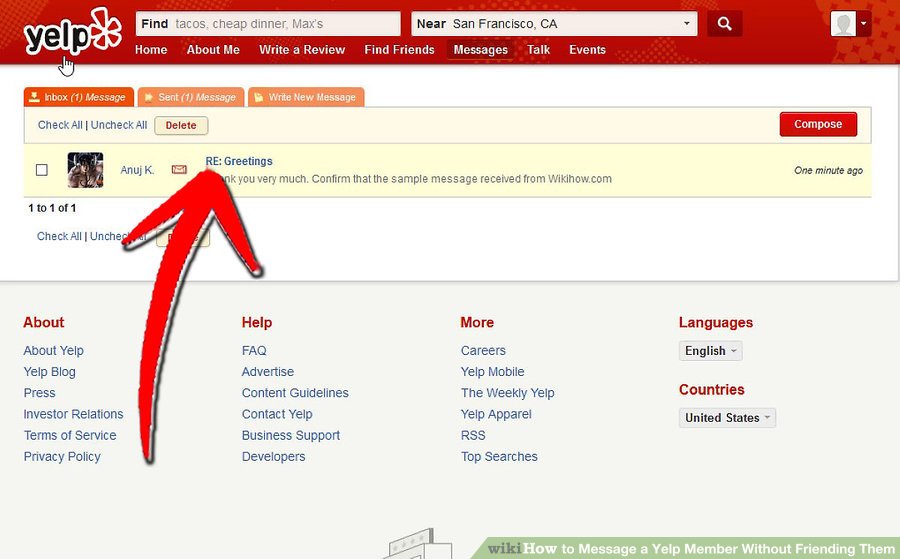Tick the checkbox for Anuj K.'s message
Viewport: 900px width, 559px height.
41,170
